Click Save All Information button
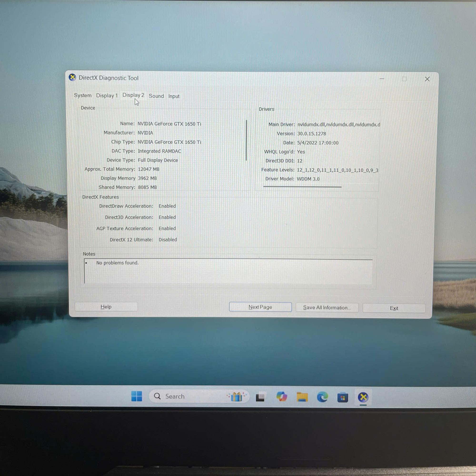The image size is (476, 476). [x=327, y=307]
